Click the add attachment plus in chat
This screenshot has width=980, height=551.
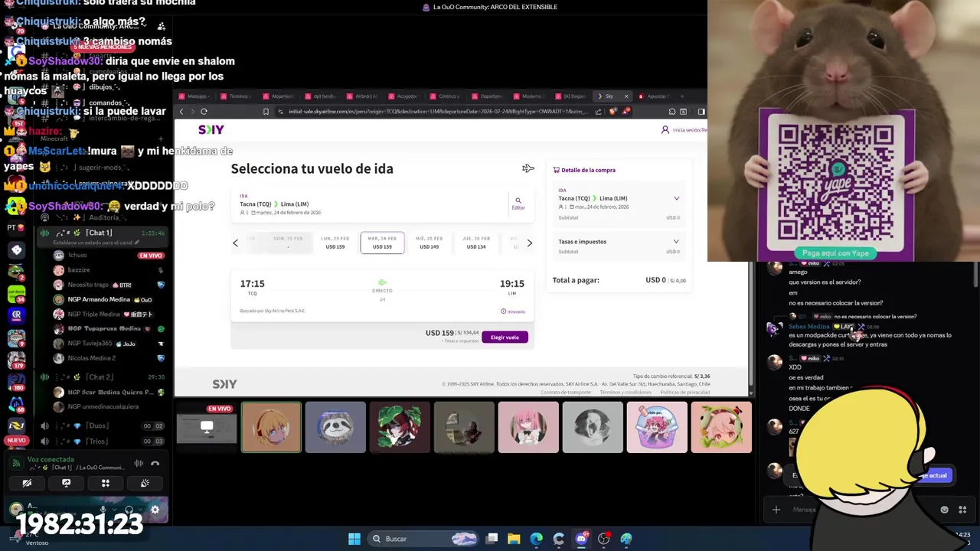[x=776, y=510]
